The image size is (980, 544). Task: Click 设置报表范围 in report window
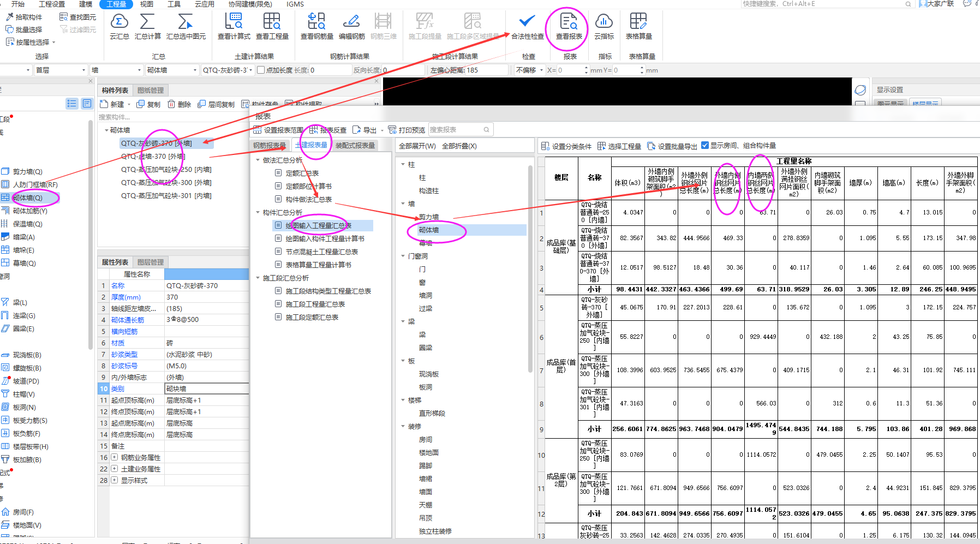pos(278,130)
